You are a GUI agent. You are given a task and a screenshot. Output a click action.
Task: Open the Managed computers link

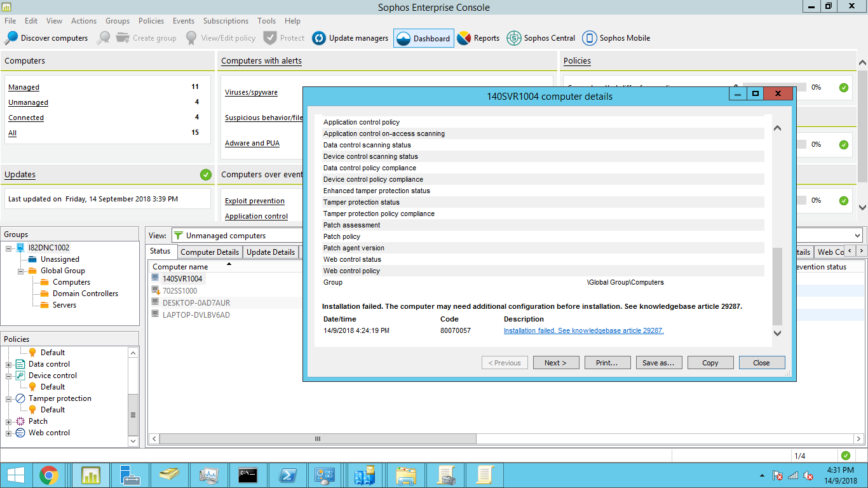pos(24,87)
